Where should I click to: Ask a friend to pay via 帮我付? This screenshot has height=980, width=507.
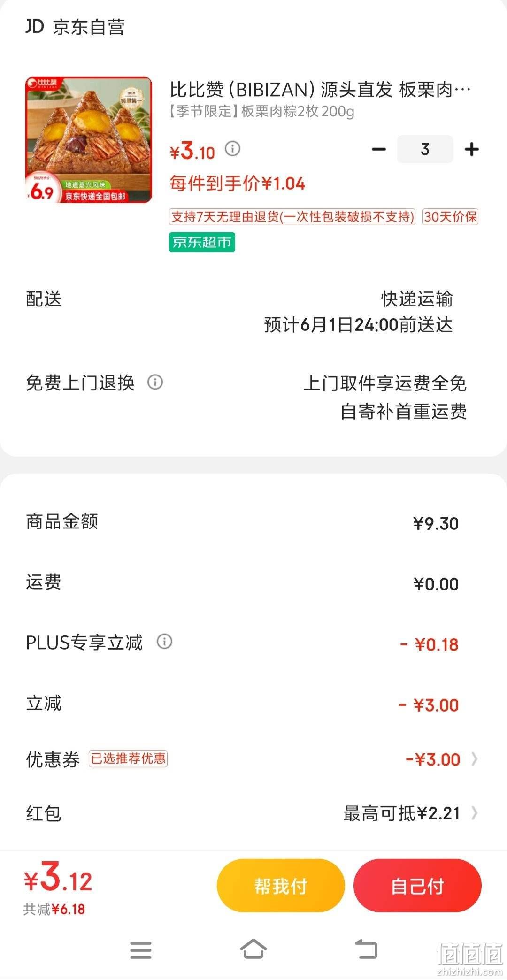[x=281, y=886]
